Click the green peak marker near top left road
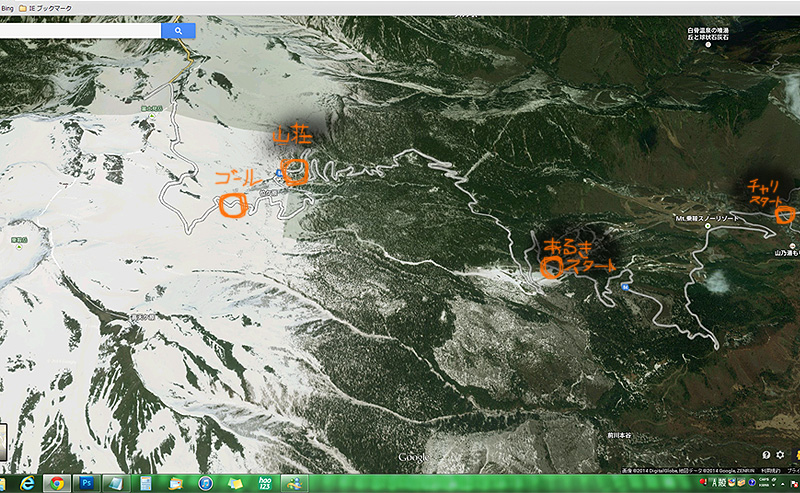 coord(152,116)
